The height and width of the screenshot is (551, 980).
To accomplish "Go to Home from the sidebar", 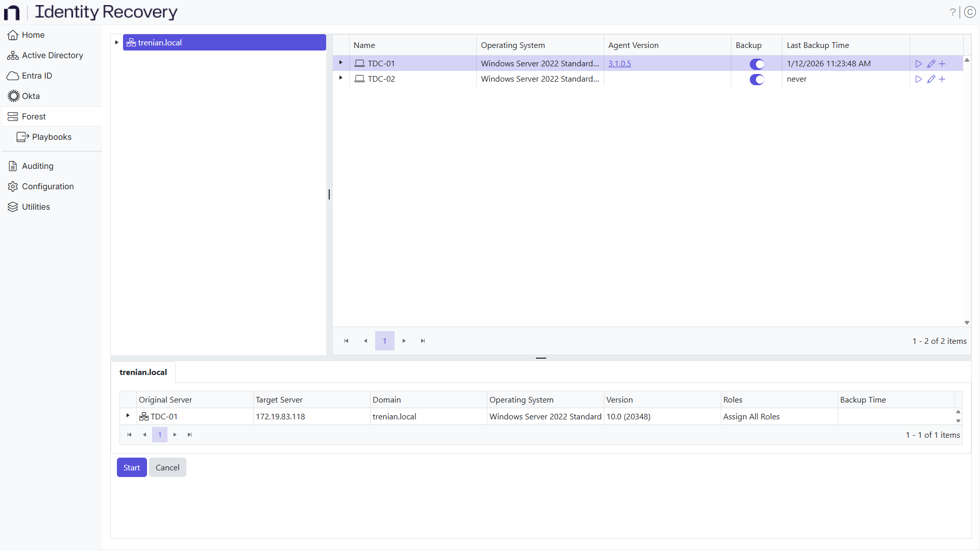I will point(32,35).
